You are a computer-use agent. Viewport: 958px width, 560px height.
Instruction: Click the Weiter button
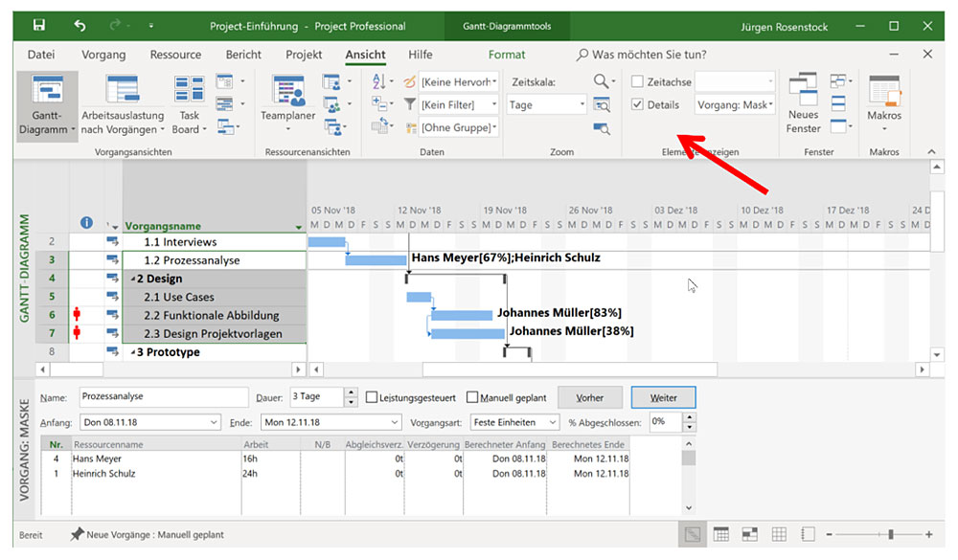664,397
